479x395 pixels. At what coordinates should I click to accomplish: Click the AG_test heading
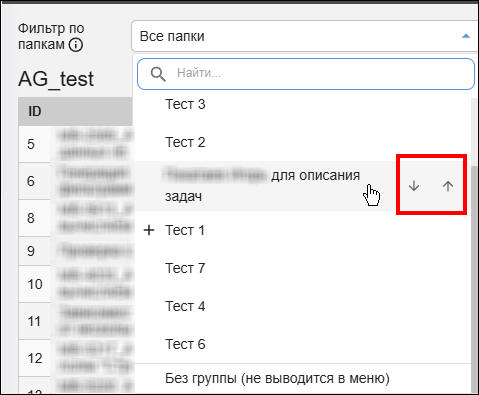[56, 79]
